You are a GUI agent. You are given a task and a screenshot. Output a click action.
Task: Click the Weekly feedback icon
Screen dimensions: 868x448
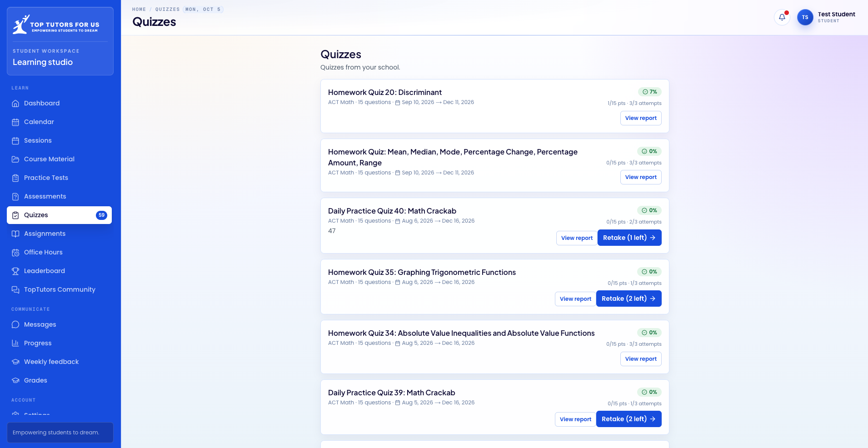(x=15, y=362)
